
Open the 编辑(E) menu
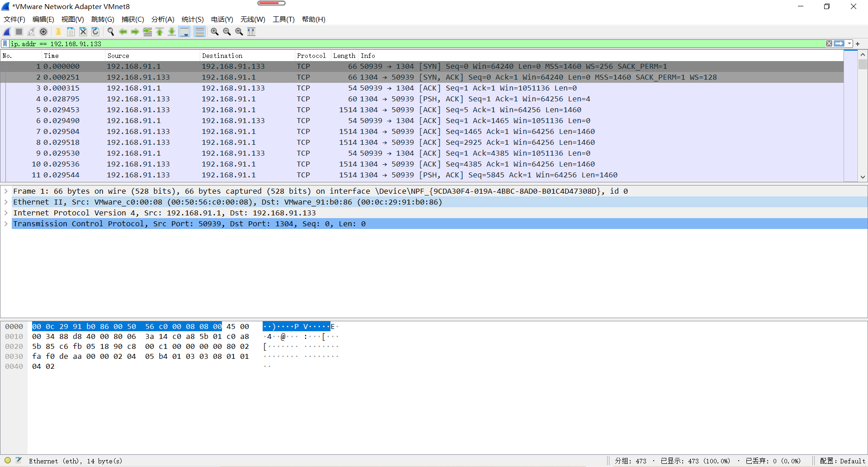pyautogui.click(x=43, y=19)
